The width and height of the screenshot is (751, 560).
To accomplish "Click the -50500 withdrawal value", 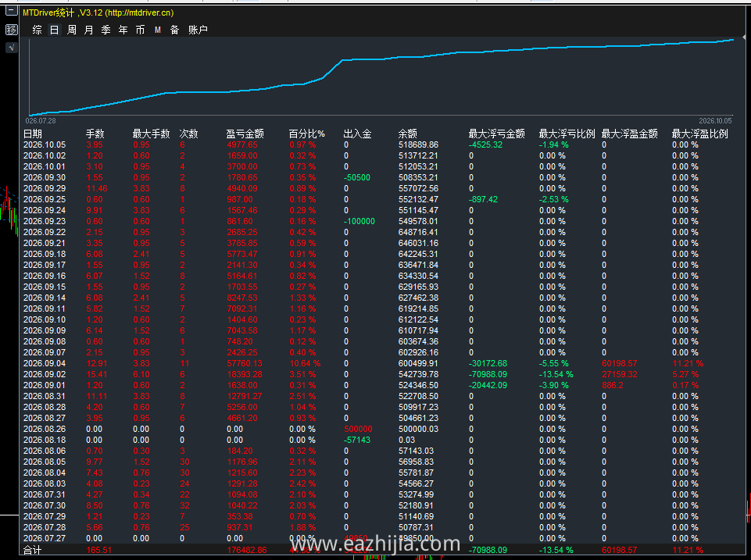I will (x=357, y=177).
